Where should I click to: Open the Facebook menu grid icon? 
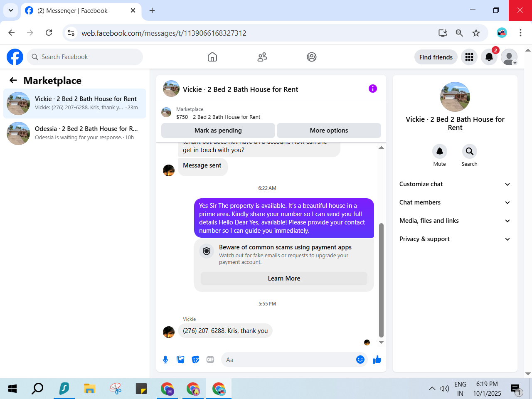[x=469, y=57]
